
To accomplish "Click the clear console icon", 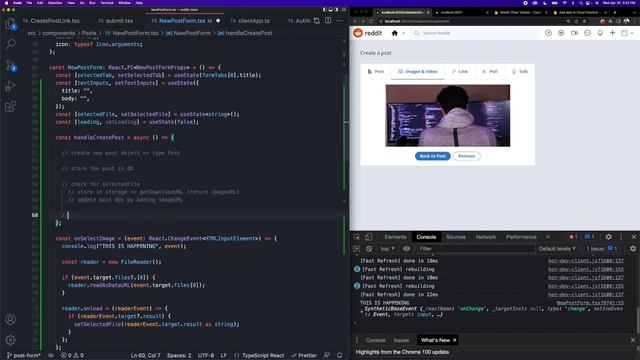I will [x=369, y=249].
